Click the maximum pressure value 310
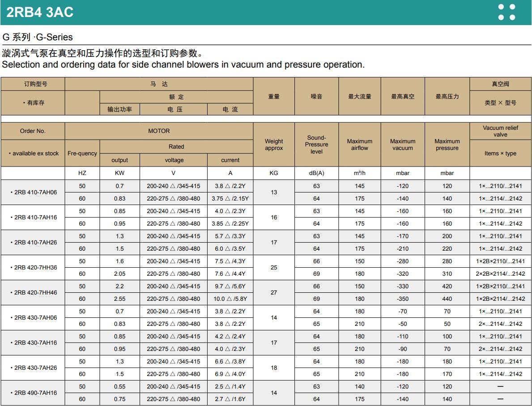Image resolution: width=532 pixels, height=406 pixels. 447,274
